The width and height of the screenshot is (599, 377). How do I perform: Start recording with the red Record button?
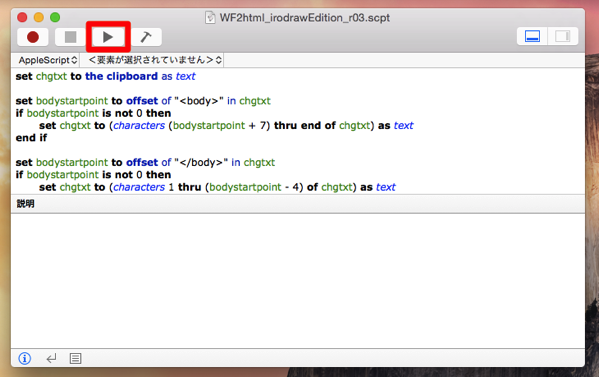[33, 37]
